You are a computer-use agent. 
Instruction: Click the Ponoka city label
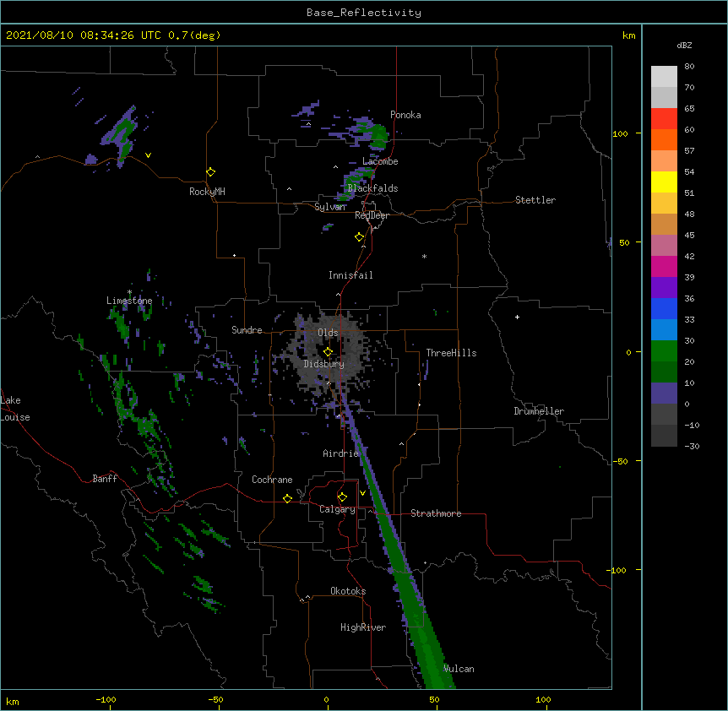click(405, 115)
